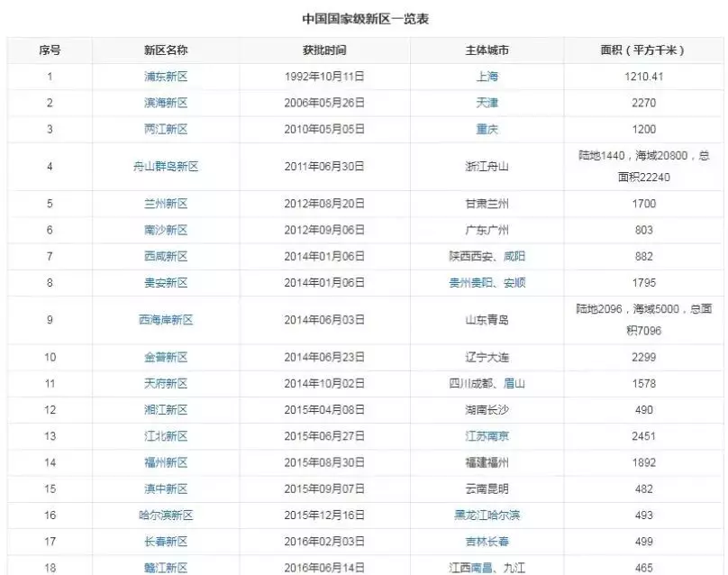Select the area value 1210.41
The width and height of the screenshot is (728, 575).
(643, 77)
